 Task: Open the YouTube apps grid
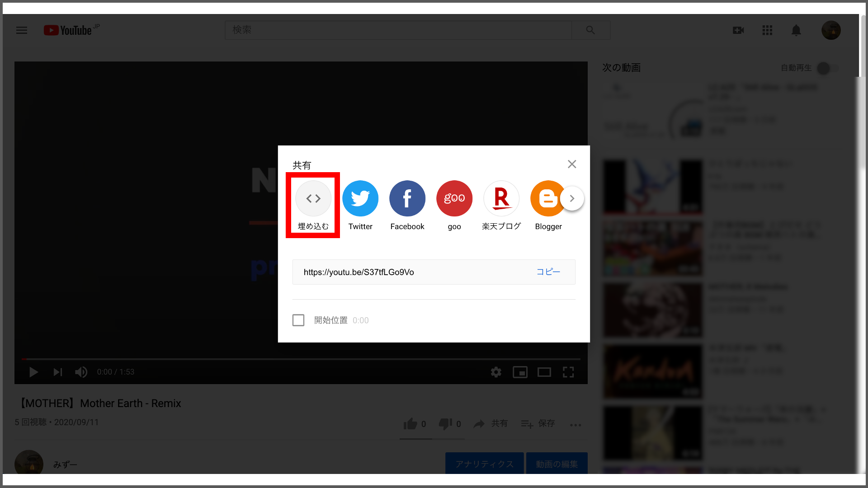pos(767,30)
